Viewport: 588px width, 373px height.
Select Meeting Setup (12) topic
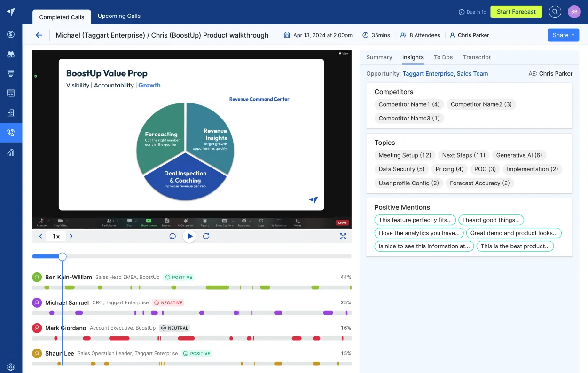(405, 155)
